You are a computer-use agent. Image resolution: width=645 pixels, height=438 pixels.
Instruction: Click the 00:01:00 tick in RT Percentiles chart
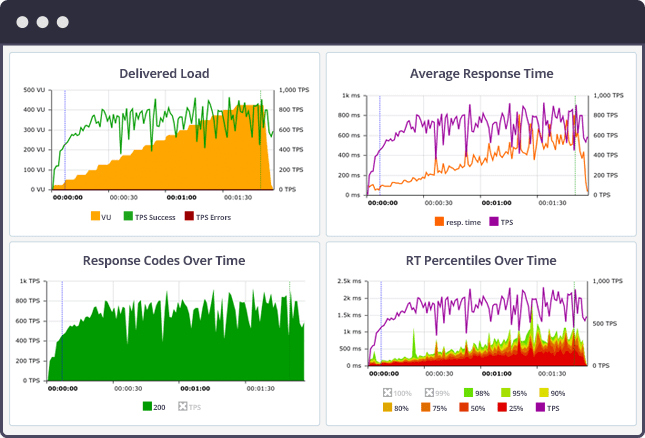click(497, 373)
